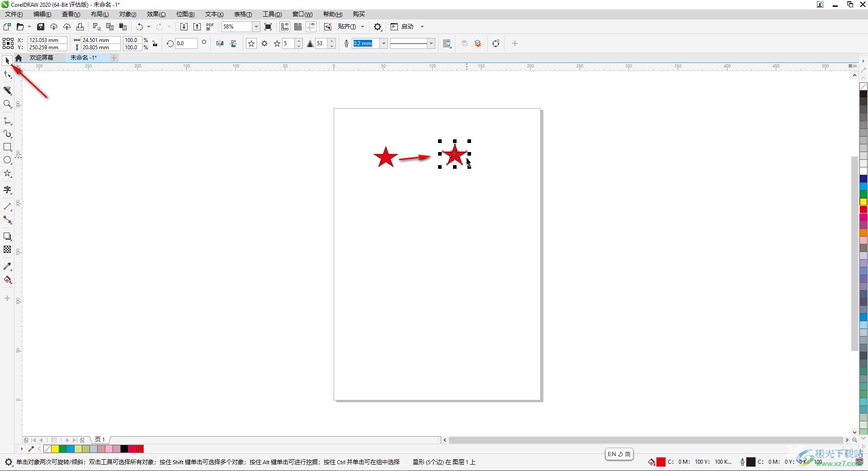
Task: Open the 效果 Effects menu
Action: [x=156, y=14]
